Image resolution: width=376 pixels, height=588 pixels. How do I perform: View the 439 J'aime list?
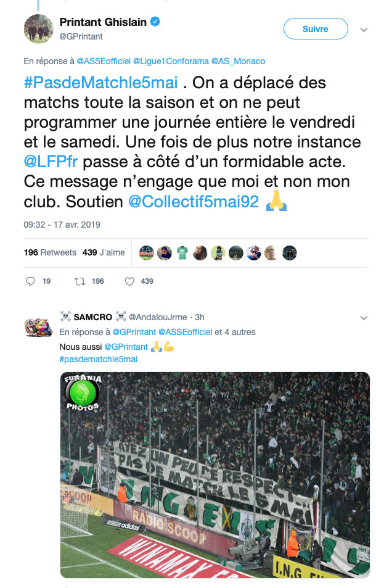pos(104,252)
